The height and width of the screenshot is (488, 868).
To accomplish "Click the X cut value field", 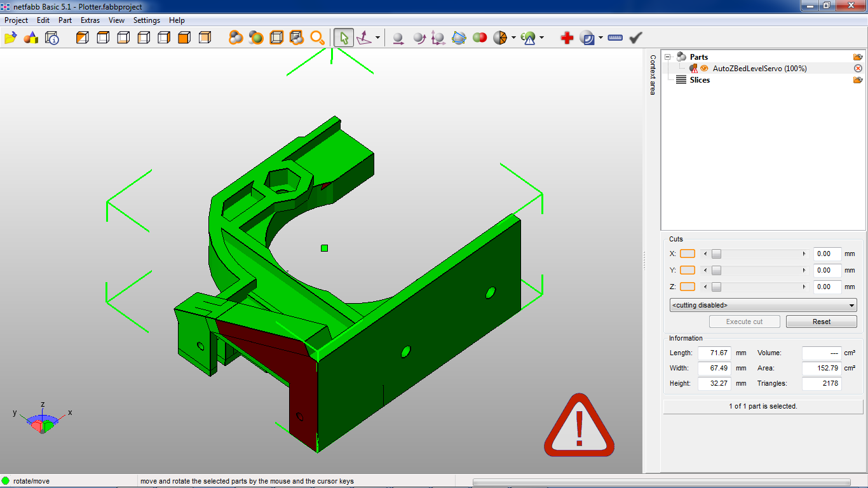I will click(x=827, y=254).
